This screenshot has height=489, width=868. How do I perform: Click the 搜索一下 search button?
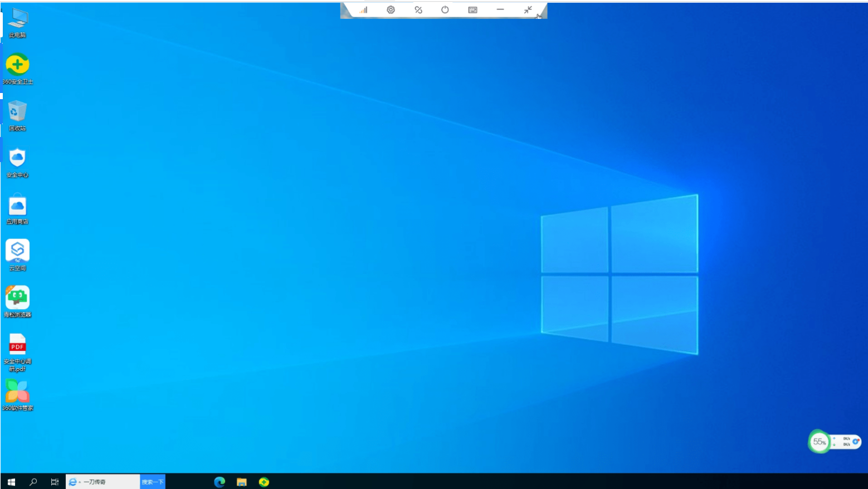[x=153, y=482]
